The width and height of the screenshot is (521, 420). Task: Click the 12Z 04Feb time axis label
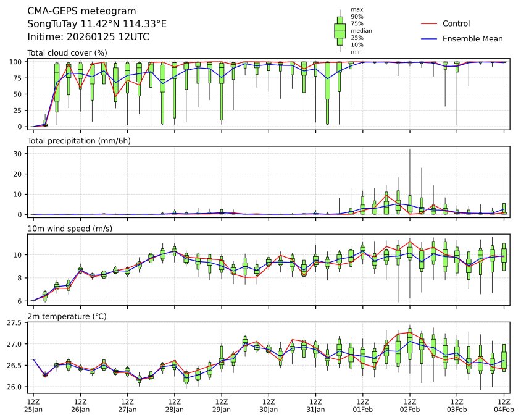[504, 406]
